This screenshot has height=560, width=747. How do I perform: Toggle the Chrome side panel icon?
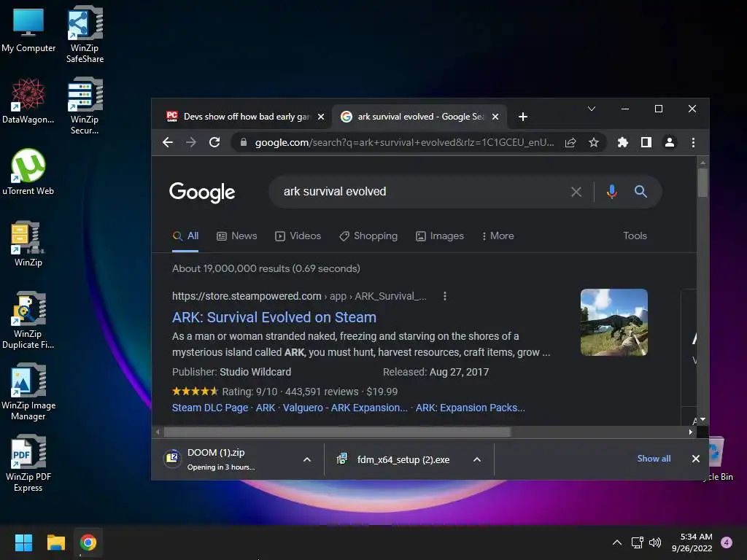point(646,142)
